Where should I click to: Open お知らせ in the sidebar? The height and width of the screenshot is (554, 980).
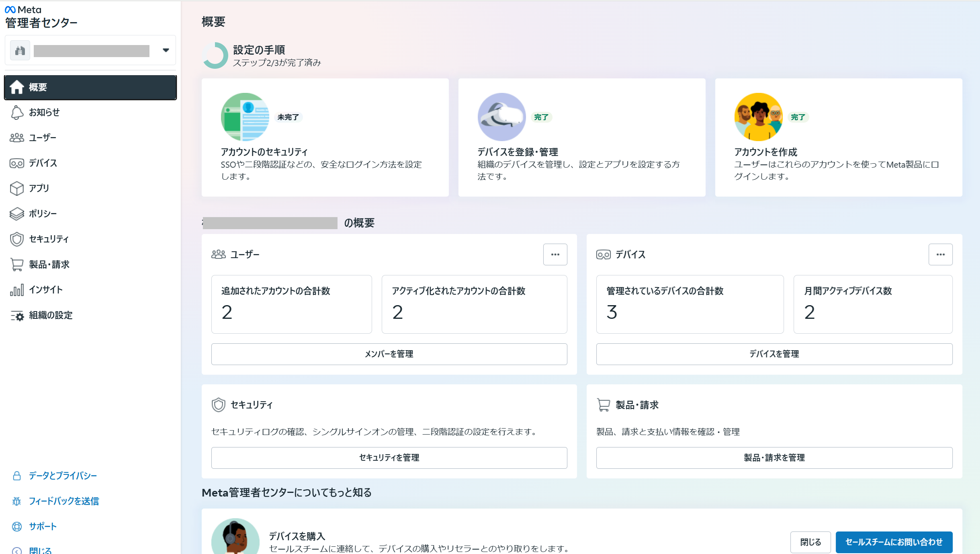pos(90,113)
